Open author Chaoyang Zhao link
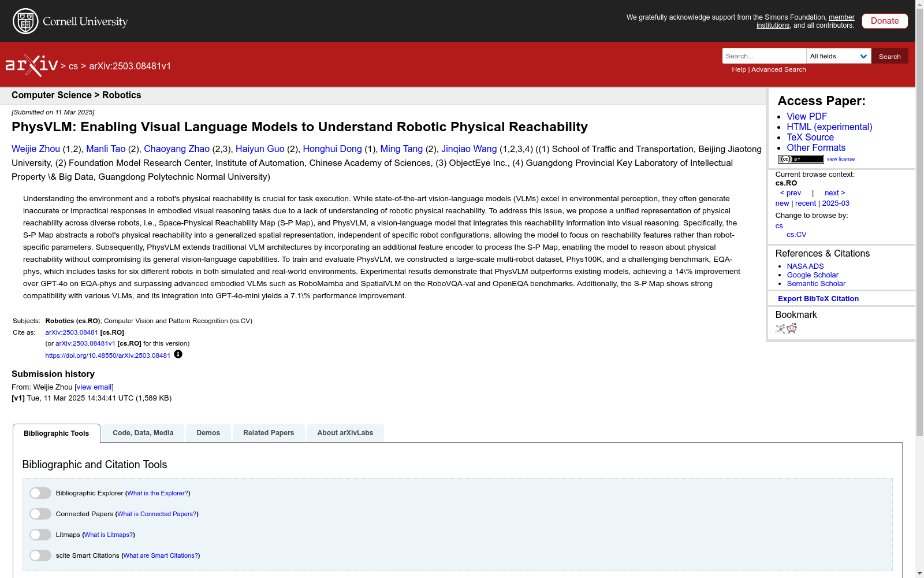924x578 pixels. (177, 149)
